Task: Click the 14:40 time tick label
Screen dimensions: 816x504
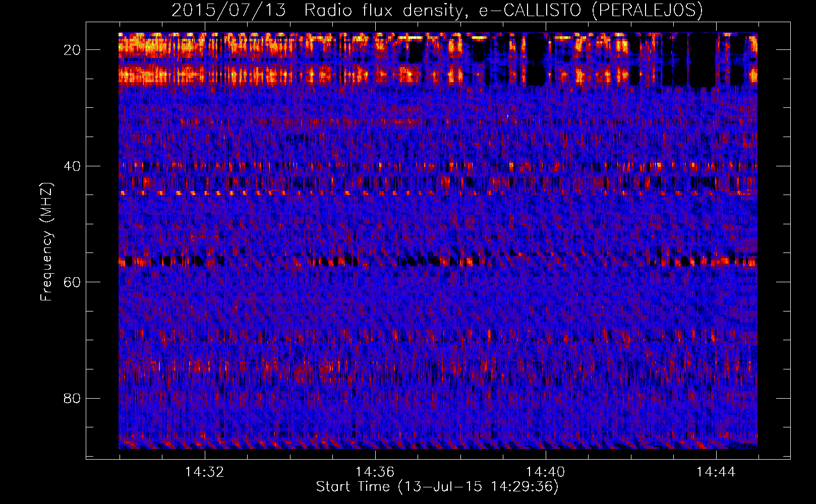Action: (x=545, y=472)
